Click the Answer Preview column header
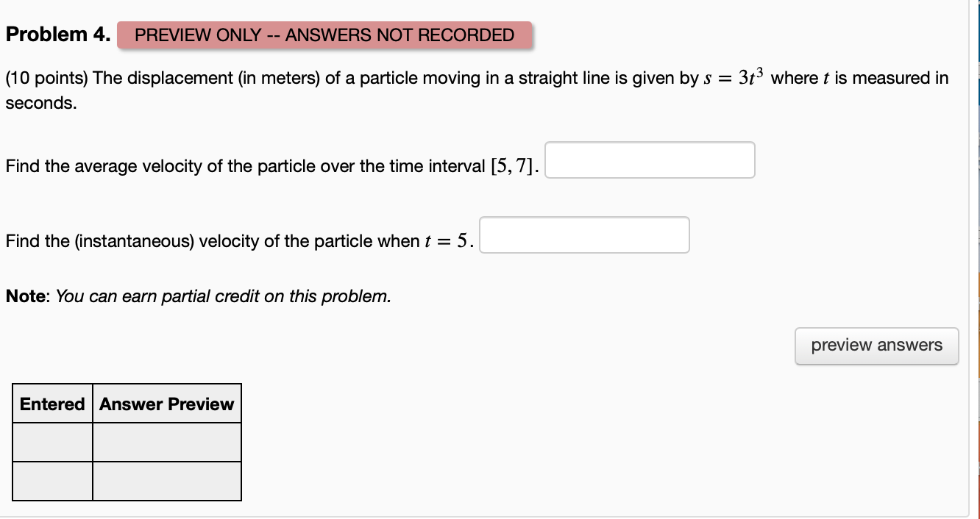The height and width of the screenshot is (519, 980). [x=166, y=404]
